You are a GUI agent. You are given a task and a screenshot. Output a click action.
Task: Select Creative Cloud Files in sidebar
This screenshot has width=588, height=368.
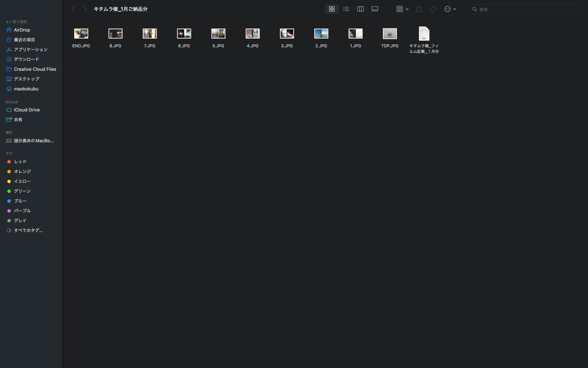pos(35,69)
